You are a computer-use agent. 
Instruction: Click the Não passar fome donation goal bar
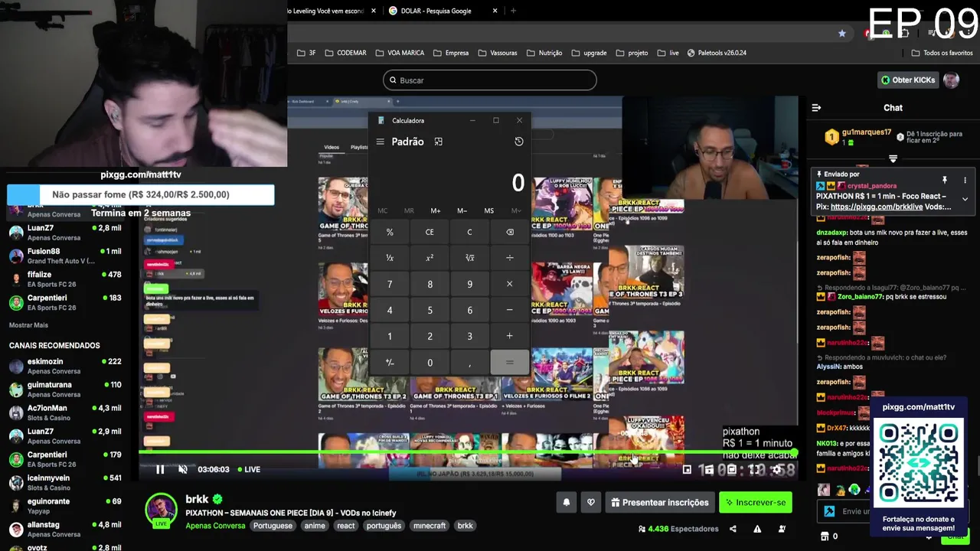click(x=141, y=194)
